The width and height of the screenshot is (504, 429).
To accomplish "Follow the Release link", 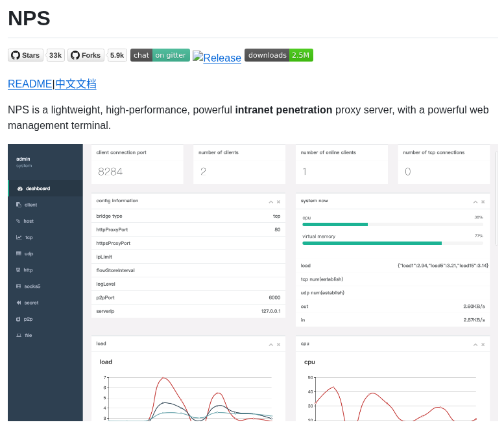I will click(217, 58).
